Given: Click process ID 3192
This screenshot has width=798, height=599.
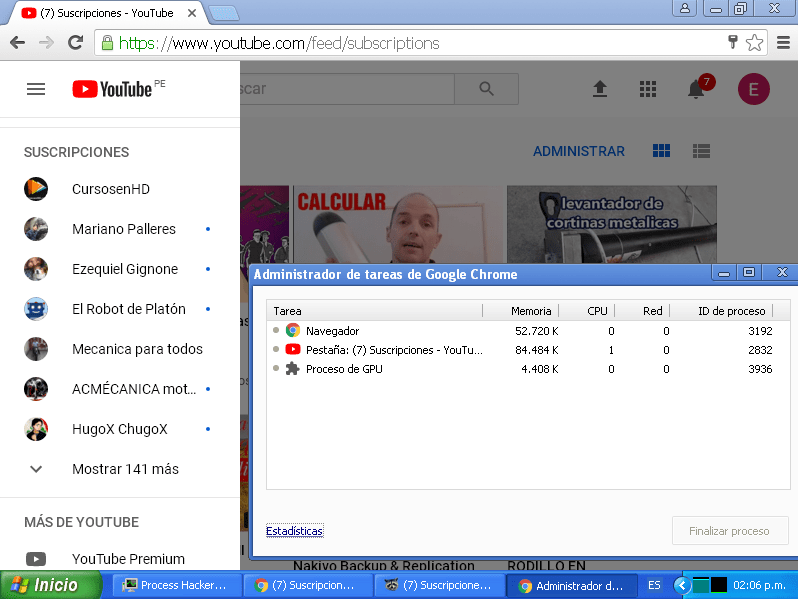Looking at the screenshot, I should 760,331.
